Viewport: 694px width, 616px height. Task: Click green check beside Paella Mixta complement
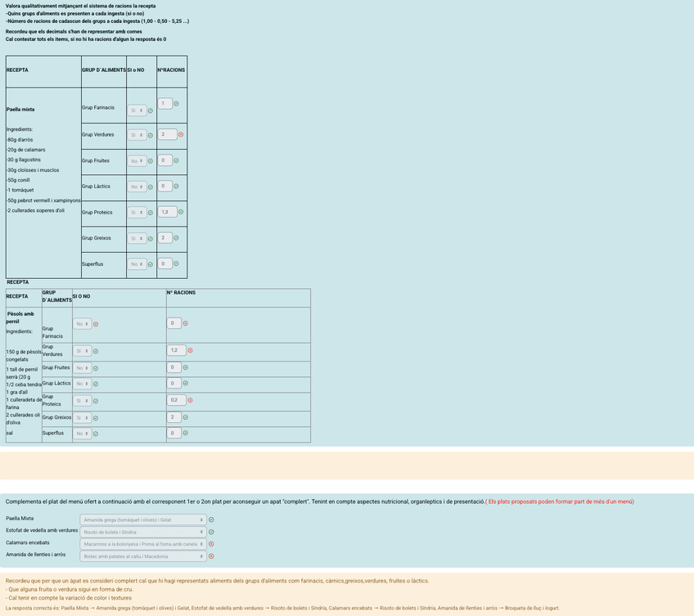(211, 520)
